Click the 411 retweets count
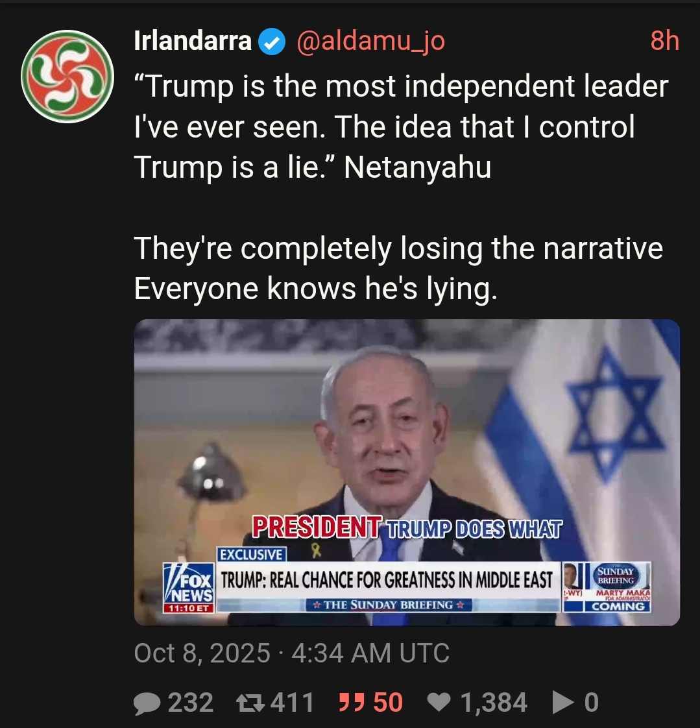 click(293, 703)
